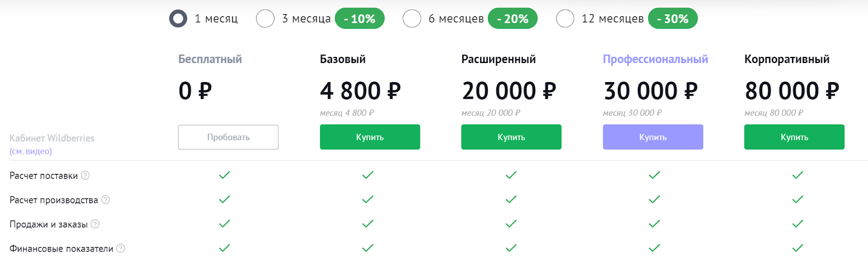Choose the 12 месяцев radio option

coord(565,18)
